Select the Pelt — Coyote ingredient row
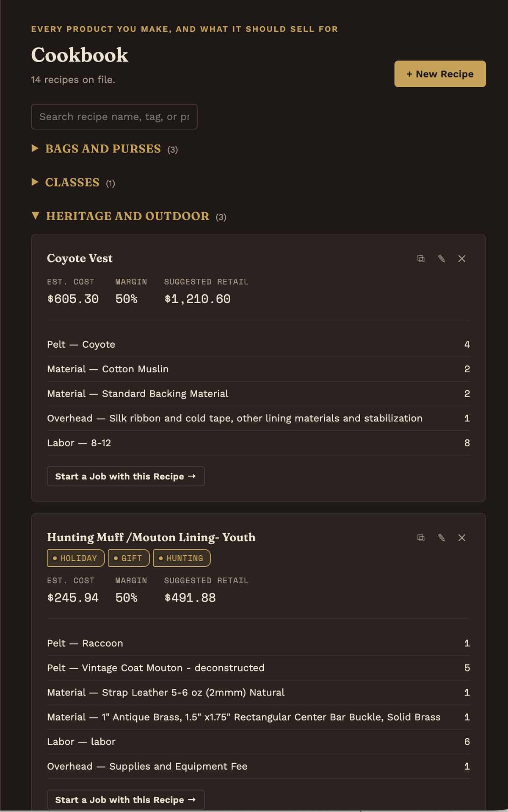 click(258, 344)
